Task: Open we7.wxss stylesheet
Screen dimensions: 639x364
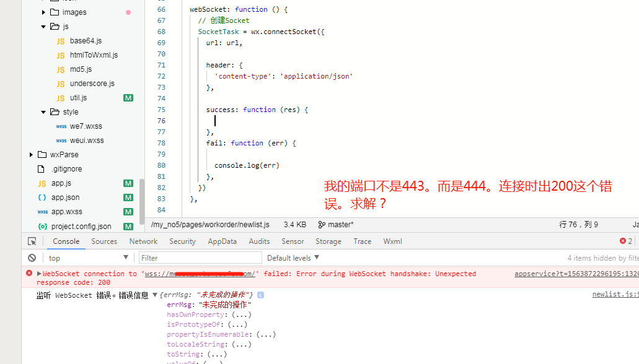Action: (x=86, y=126)
